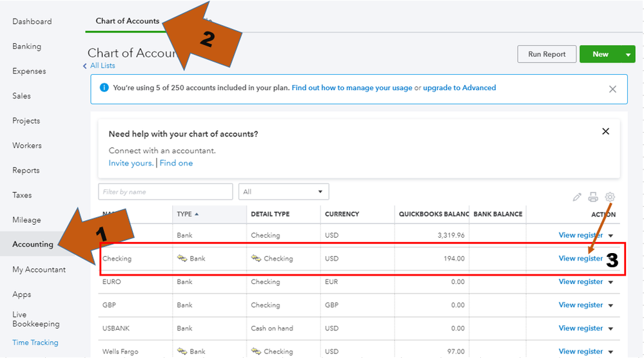View register for the Checking 194.00 row
The height and width of the screenshot is (358, 644).
(x=581, y=258)
